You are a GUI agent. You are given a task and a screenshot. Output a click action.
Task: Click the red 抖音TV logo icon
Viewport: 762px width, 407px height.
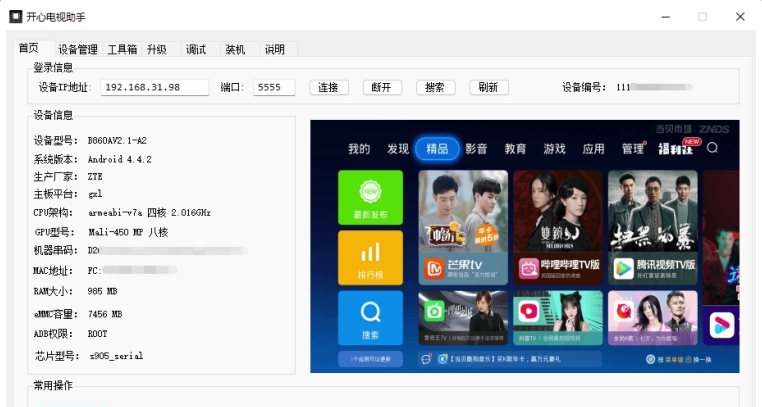529,311
